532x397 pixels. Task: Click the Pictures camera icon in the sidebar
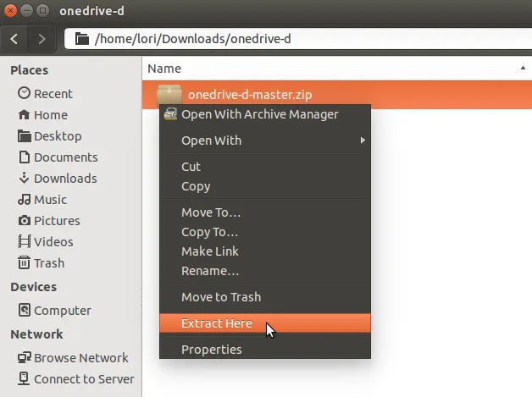(24, 221)
